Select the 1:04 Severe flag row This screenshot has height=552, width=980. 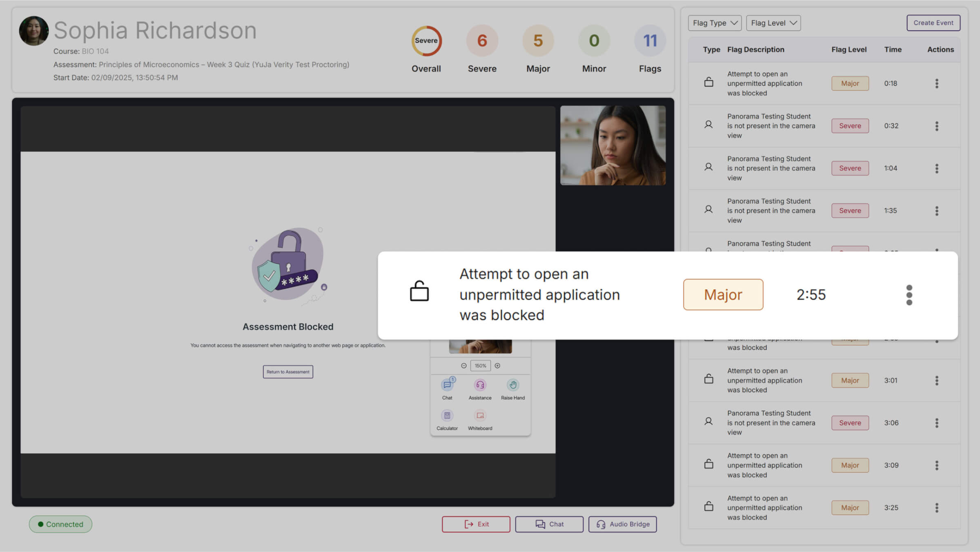tap(771, 168)
